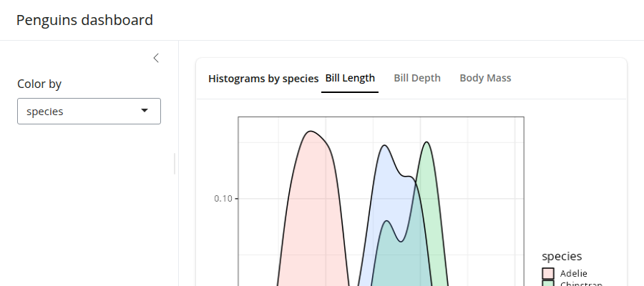Switch to the Bill Length tab
The image size is (644, 286).
pos(350,78)
